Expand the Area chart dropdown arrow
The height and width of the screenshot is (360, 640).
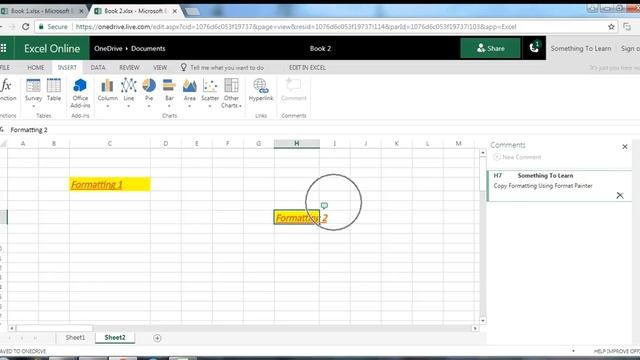[189, 106]
